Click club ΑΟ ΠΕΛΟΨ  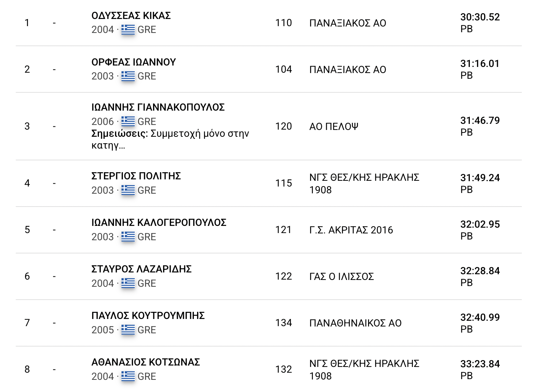(x=334, y=127)
